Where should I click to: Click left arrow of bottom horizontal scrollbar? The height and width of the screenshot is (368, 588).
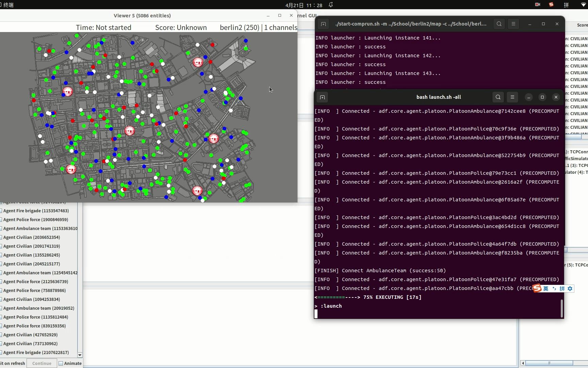(523, 363)
